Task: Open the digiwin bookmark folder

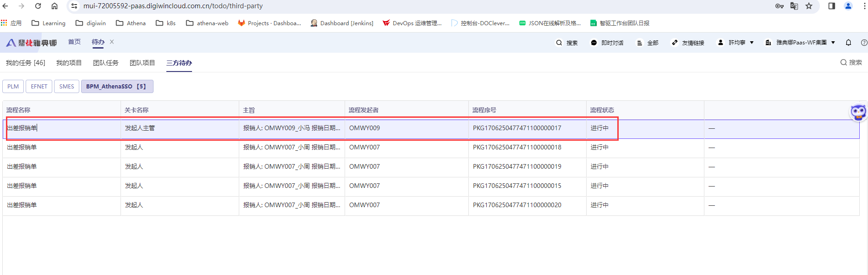Action: tap(91, 23)
